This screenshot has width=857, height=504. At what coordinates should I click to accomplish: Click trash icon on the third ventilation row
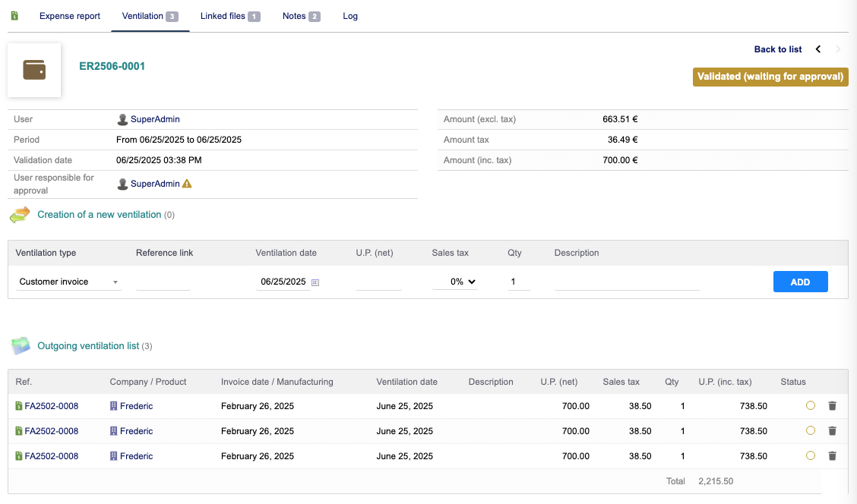tap(832, 456)
